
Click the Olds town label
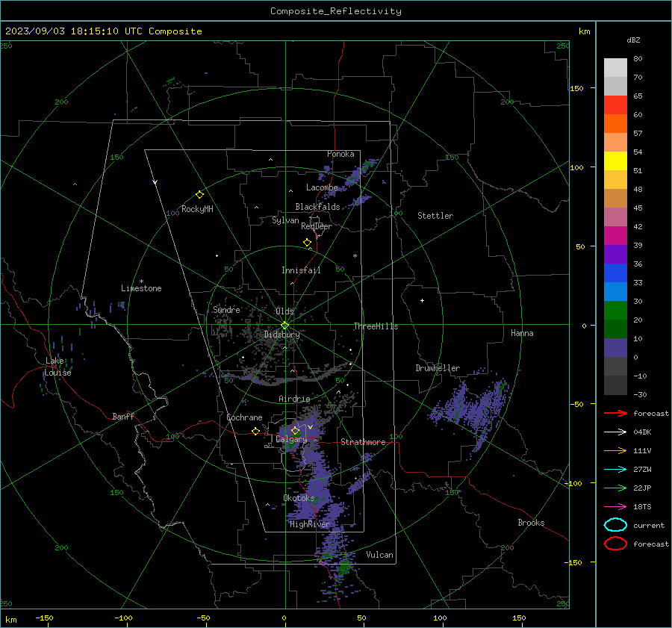point(284,311)
